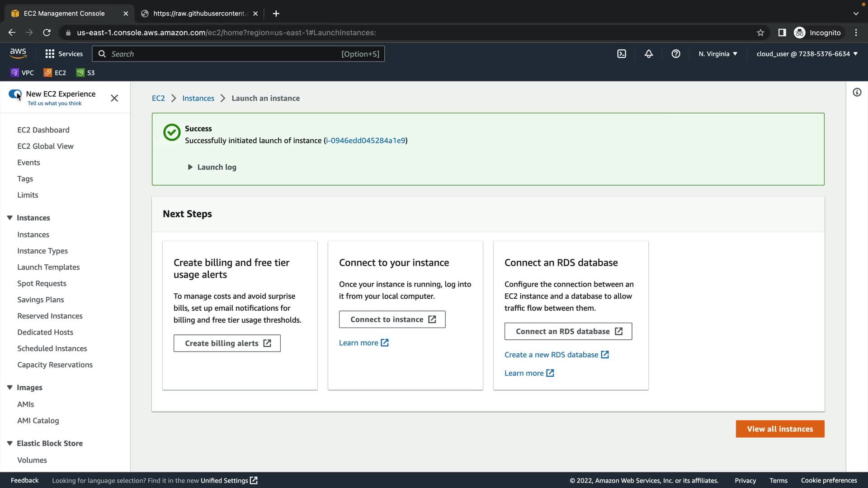
Task: Click the info panel icon at right edge
Action: pyautogui.click(x=857, y=93)
